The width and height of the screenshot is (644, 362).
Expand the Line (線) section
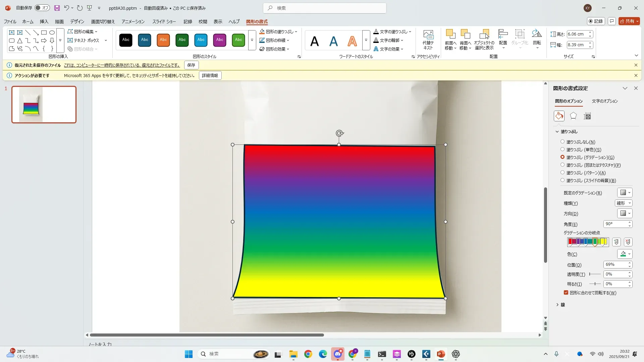pyautogui.click(x=560, y=305)
